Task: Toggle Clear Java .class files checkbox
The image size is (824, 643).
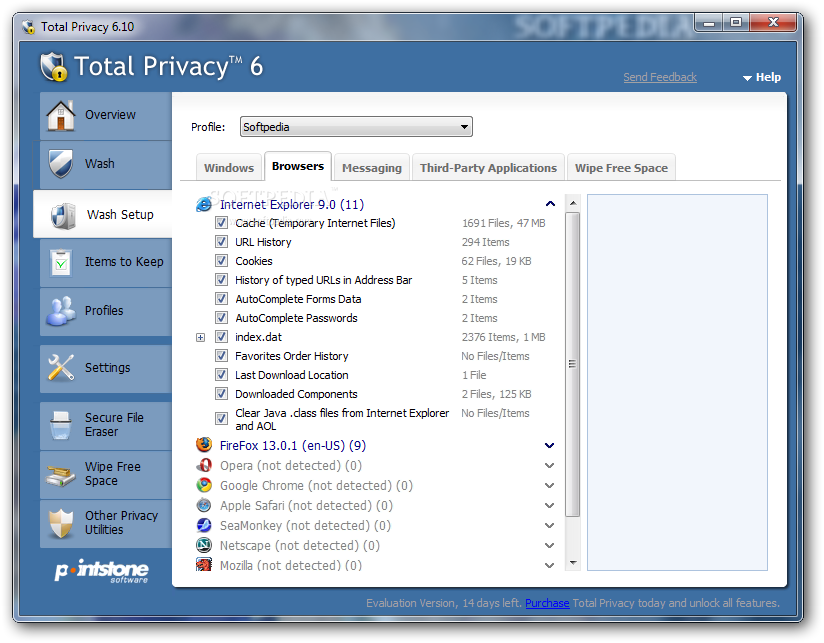Action: pos(221,418)
